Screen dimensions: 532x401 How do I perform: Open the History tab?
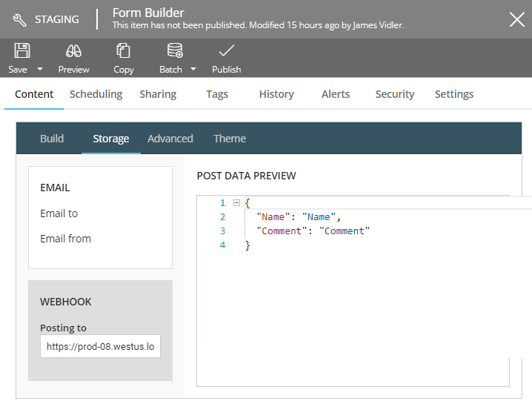coord(276,94)
